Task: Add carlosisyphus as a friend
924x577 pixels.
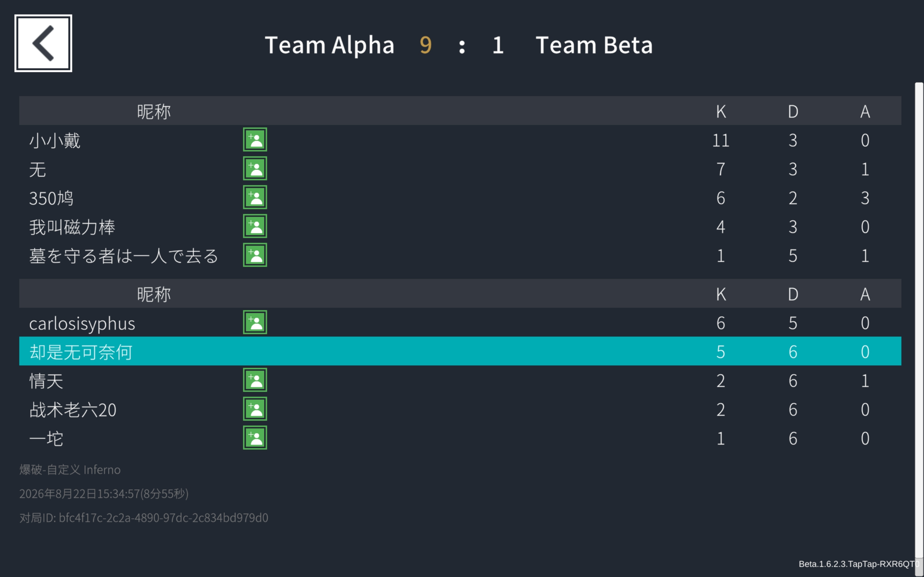Action: (255, 322)
